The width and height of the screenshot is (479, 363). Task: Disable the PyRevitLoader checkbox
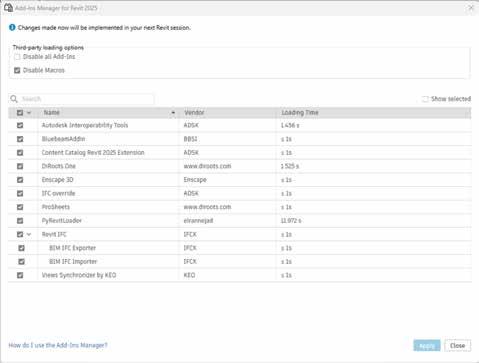[x=20, y=221]
